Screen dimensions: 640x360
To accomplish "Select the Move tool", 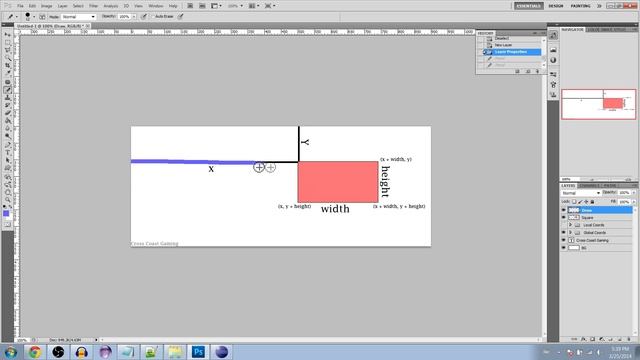I will [x=7, y=35].
